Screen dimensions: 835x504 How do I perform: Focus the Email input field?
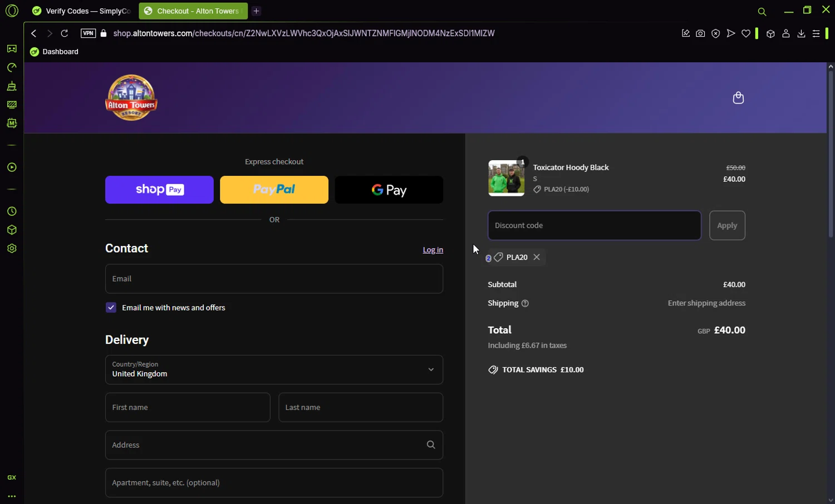tap(274, 279)
